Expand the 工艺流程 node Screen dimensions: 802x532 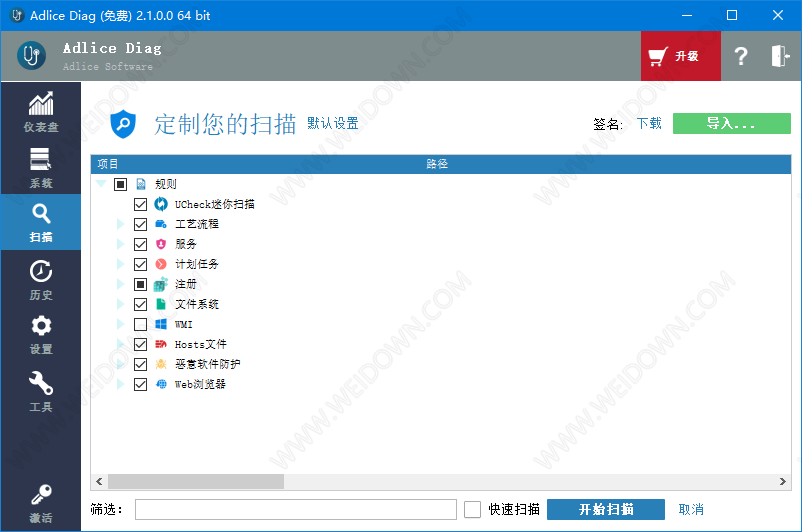click(x=120, y=224)
